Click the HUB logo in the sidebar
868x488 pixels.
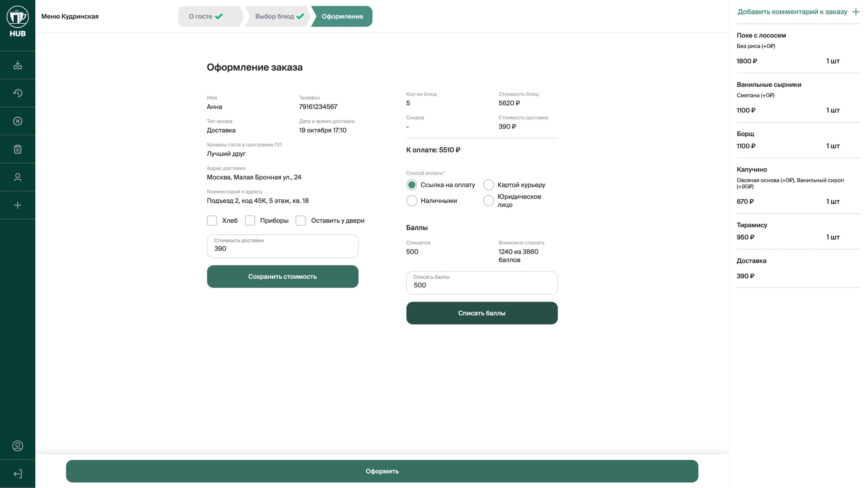click(x=17, y=22)
